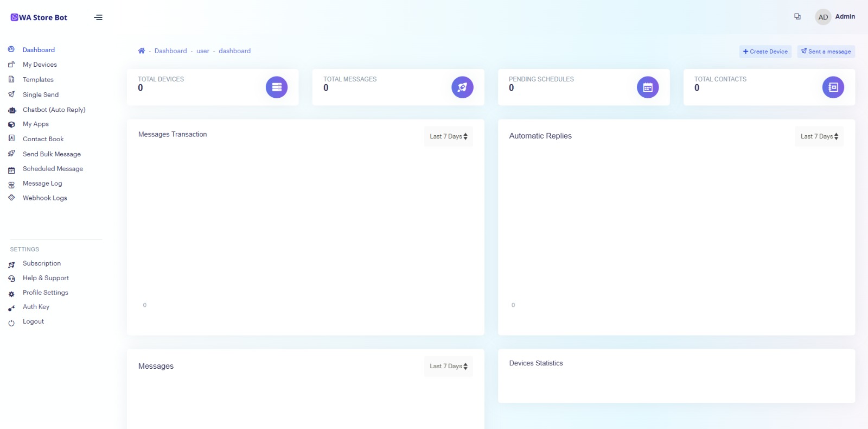Click the Pending Schedules calendar icon

point(647,87)
